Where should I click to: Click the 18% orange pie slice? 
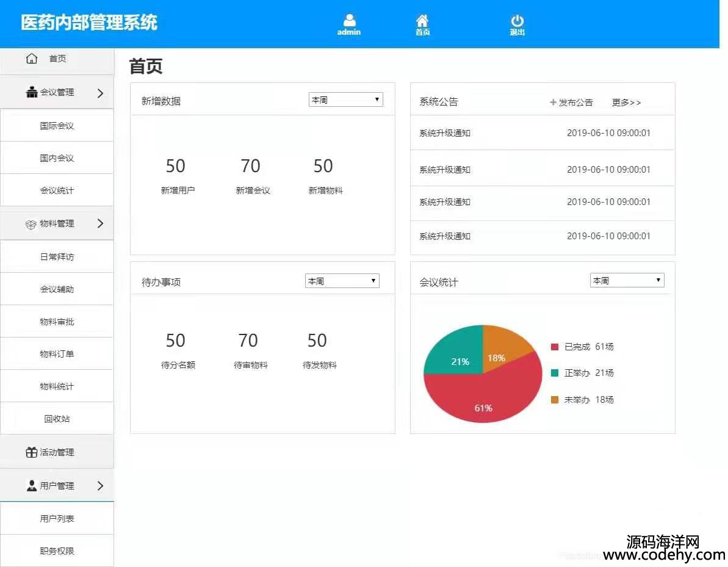tap(502, 349)
